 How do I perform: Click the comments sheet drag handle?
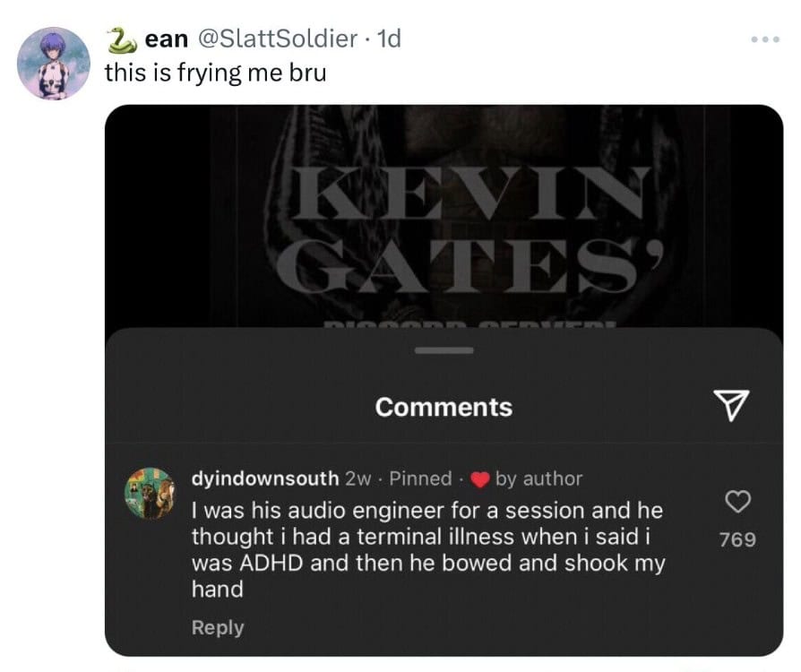(444, 351)
